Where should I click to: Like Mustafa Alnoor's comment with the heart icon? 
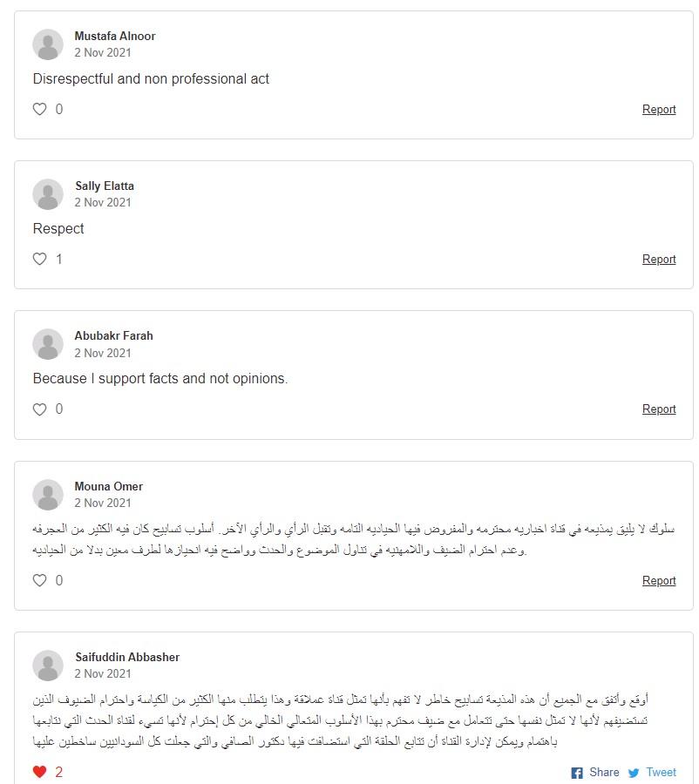tap(39, 109)
